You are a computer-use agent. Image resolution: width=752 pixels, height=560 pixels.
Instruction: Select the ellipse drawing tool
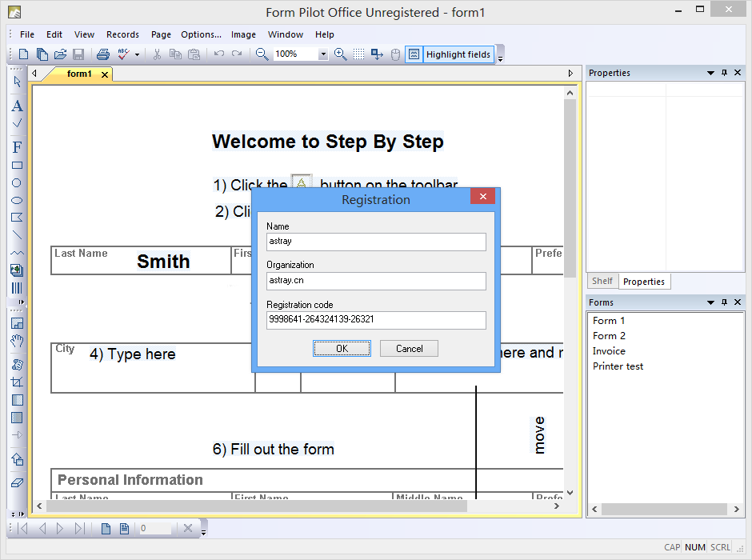point(17,201)
